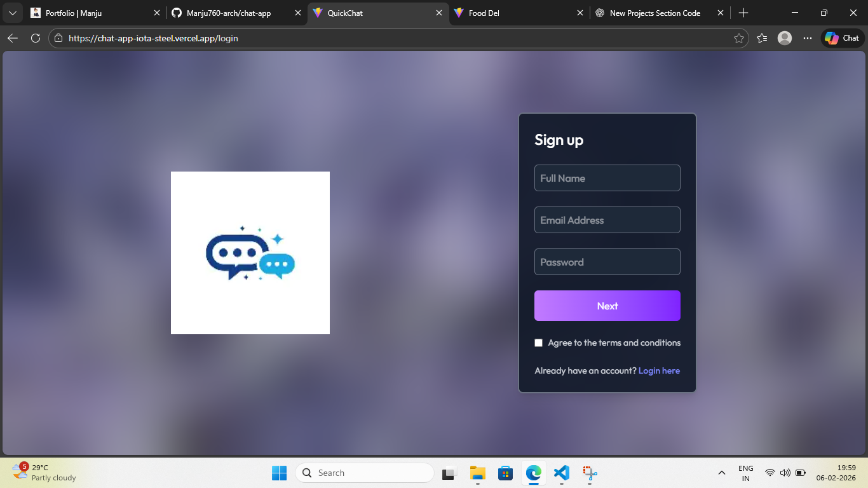This screenshot has width=868, height=488.
Task: Bookmark this page with star icon
Action: 738,38
